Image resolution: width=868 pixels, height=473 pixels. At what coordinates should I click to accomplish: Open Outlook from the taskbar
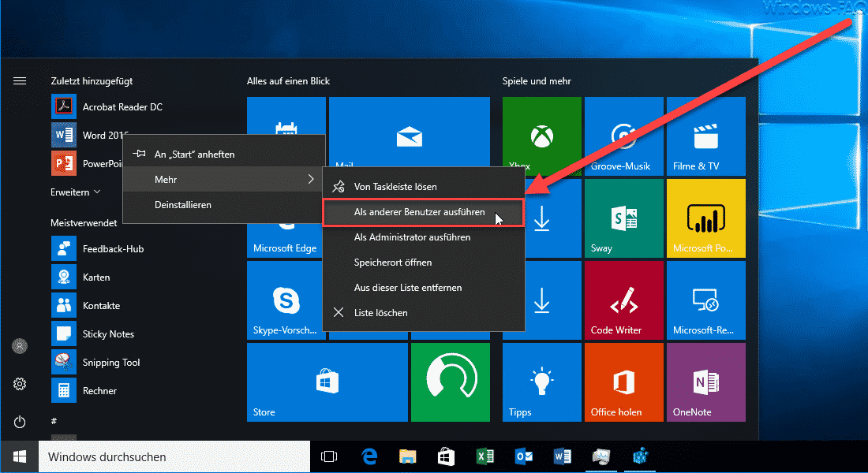pos(524,457)
